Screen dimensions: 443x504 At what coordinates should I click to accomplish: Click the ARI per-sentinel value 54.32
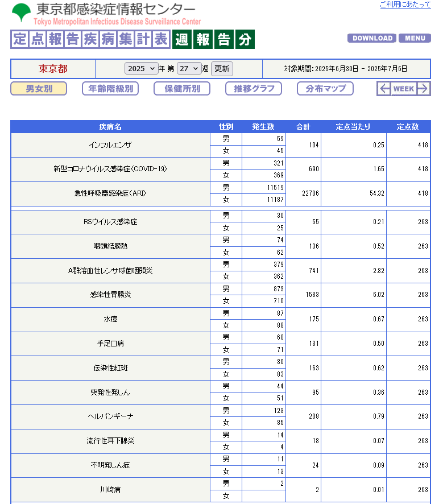tap(377, 193)
